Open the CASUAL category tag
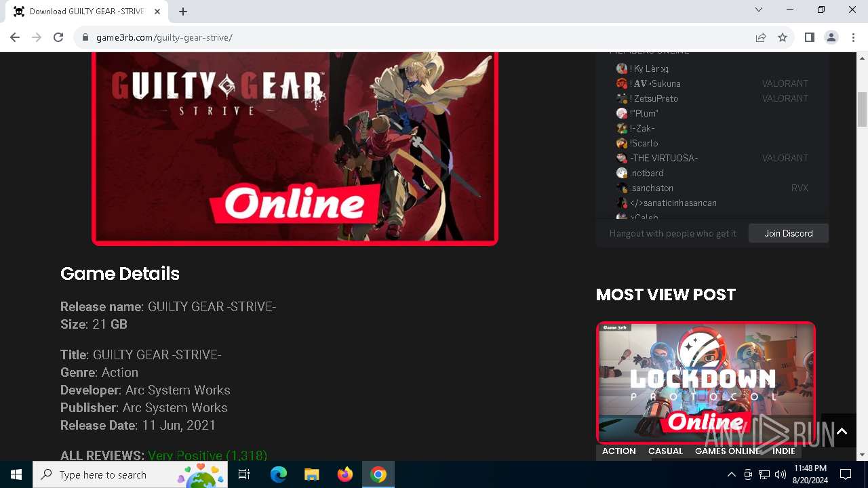Viewport: 868px width, 488px height. [x=665, y=451]
